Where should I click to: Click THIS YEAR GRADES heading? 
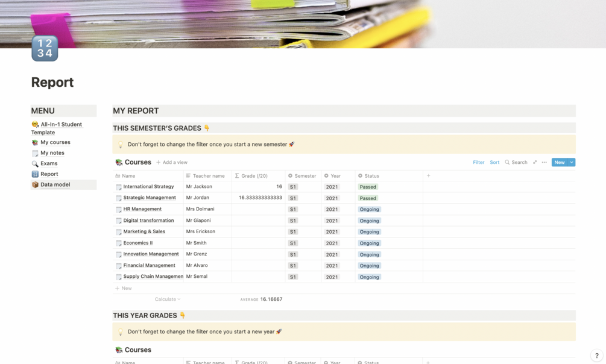point(145,315)
